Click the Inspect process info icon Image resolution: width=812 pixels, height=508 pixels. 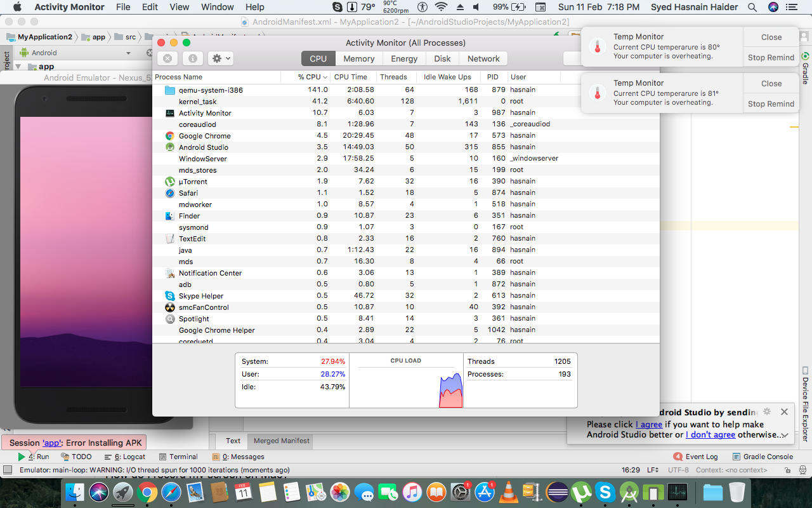click(192, 58)
